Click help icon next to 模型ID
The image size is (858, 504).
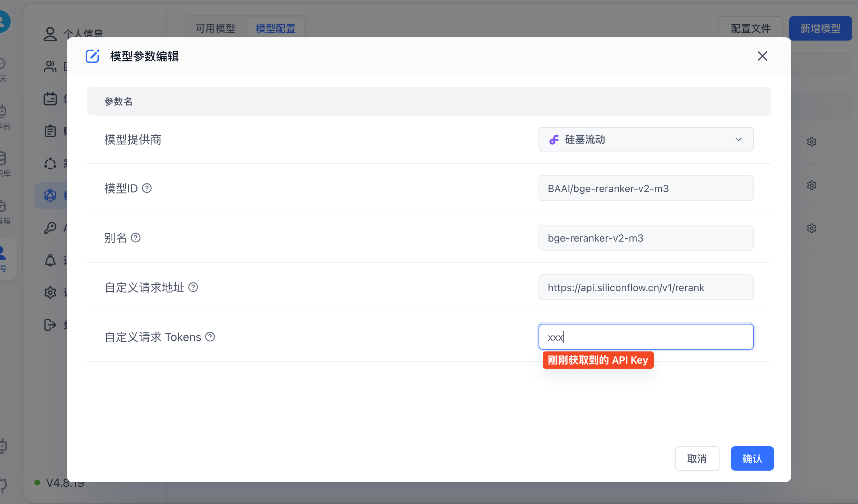click(x=147, y=188)
